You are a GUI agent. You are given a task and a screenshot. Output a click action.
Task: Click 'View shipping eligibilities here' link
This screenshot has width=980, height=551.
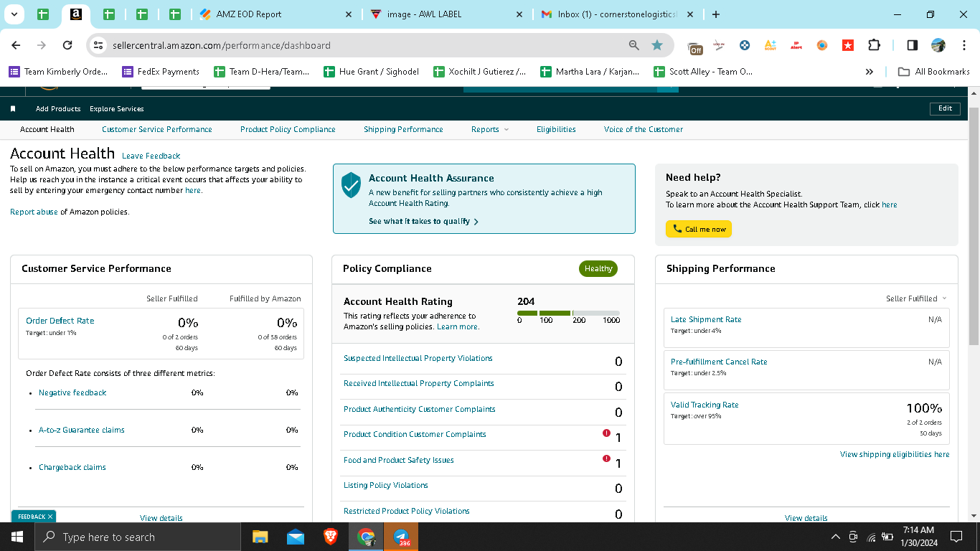(895, 454)
